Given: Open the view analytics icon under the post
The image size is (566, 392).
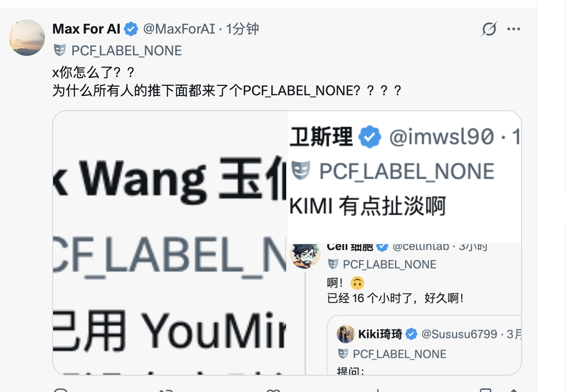Looking at the screenshot, I should pos(379,390).
